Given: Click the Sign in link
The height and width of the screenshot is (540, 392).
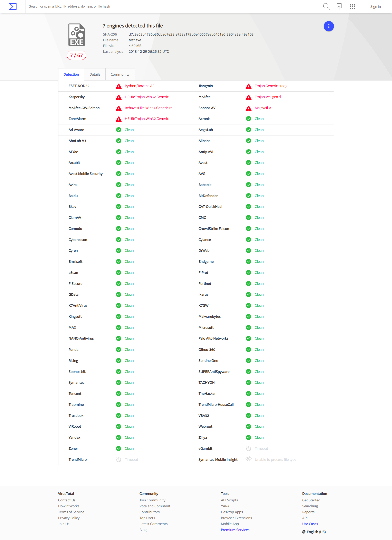Looking at the screenshot, I should pyautogui.click(x=375, y=7).
